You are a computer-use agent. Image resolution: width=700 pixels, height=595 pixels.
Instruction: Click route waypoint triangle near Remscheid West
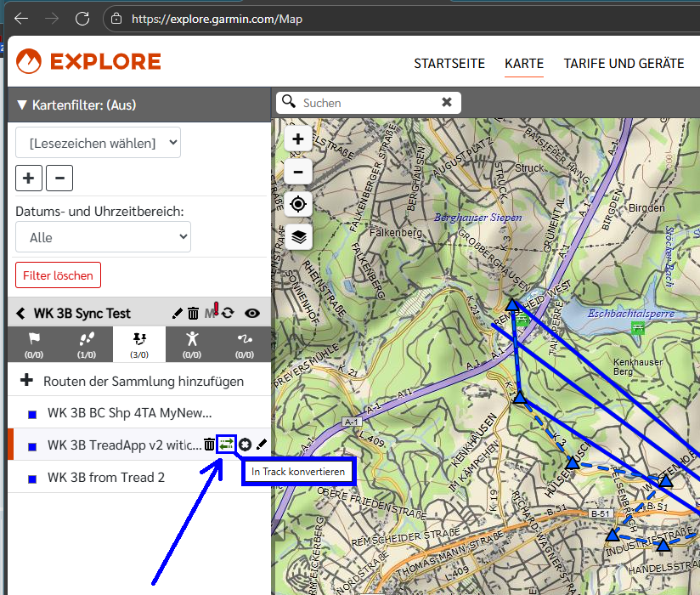[512, 304]
